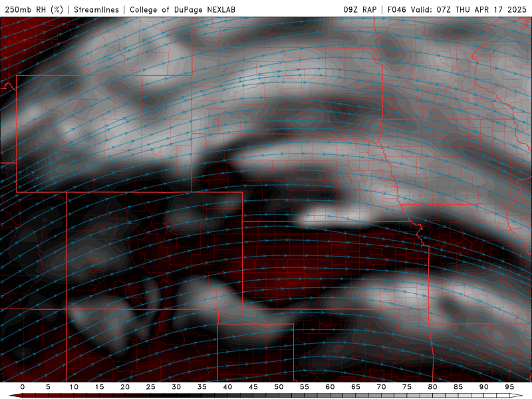Click the 80 label on humidity scale
This screenshot has width=532, height=399.
(432, 387)
